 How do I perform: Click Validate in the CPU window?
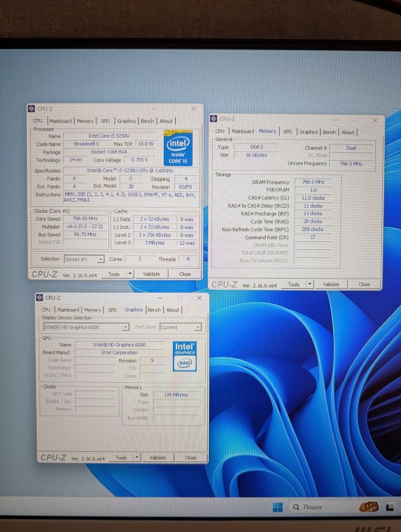pyautogui.click(x=151, y=274)
